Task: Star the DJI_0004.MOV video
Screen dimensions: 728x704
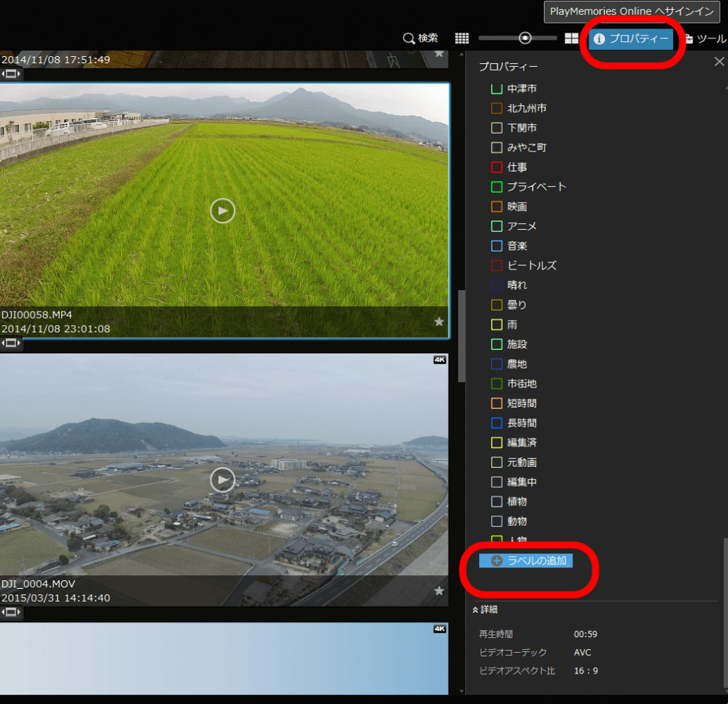Action: [x=439, y=591]
